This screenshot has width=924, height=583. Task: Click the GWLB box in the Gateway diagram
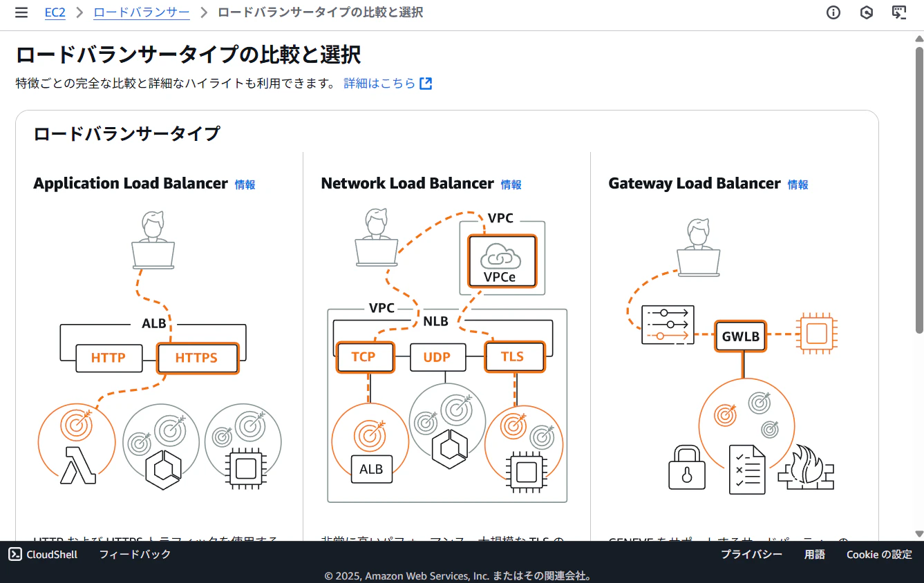[x=741, y=336]
